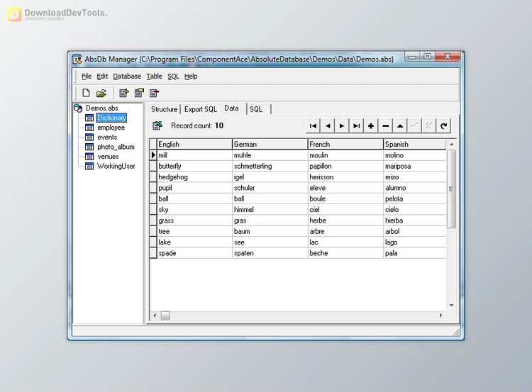
Task: Click the cell 'hedgehog'
Action: [x=194, y=177]
